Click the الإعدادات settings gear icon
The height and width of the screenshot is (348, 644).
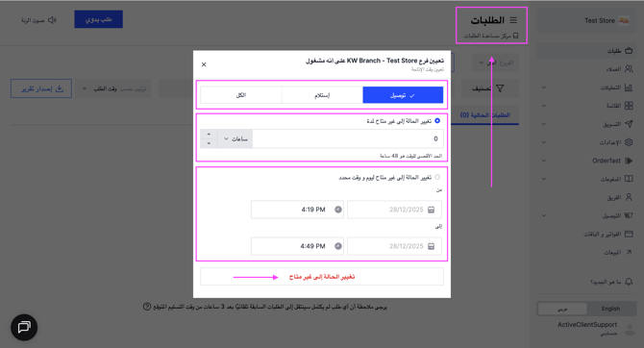click(x=629, y=142)
